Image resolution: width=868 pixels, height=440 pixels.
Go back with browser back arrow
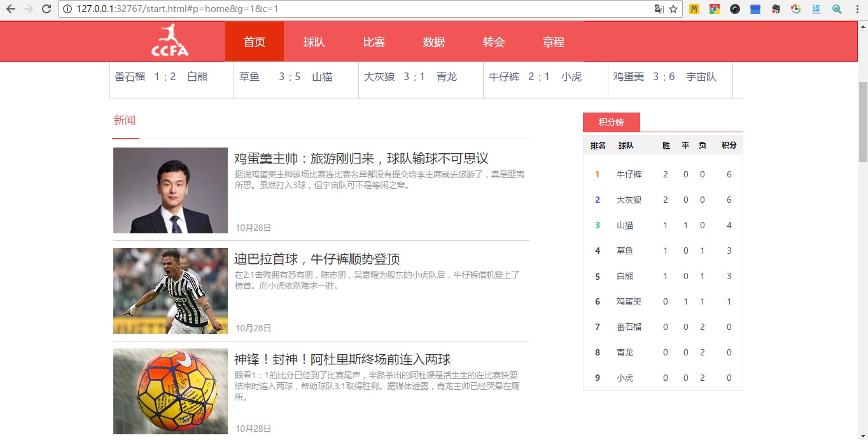point(11,9)
